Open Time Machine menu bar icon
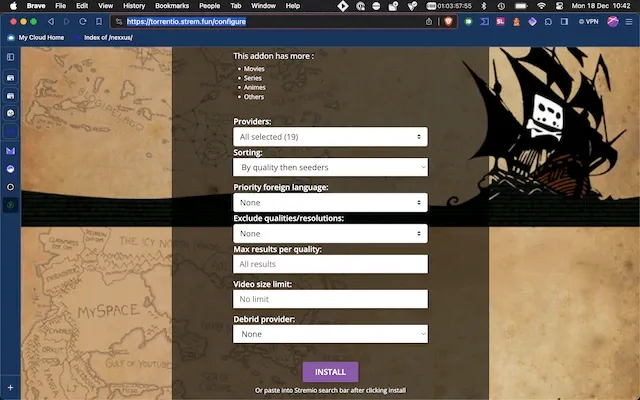 click(x=501, y=6)
